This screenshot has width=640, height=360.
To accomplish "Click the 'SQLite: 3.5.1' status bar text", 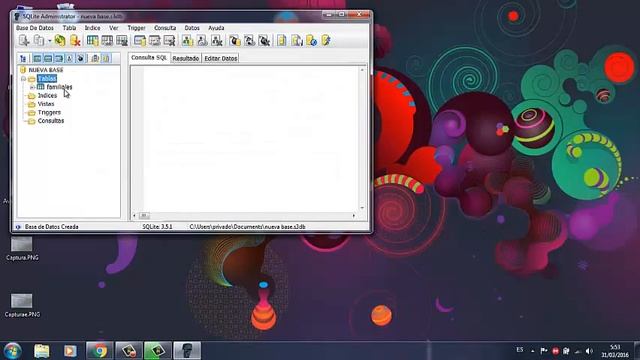I will (x=157, y=227).
